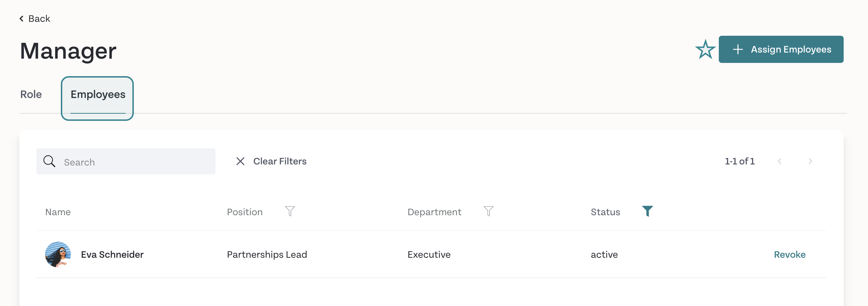Viewport: 868px width, 306px height.
Task: Click the Status column header
Action: click(x=605, y=212)
